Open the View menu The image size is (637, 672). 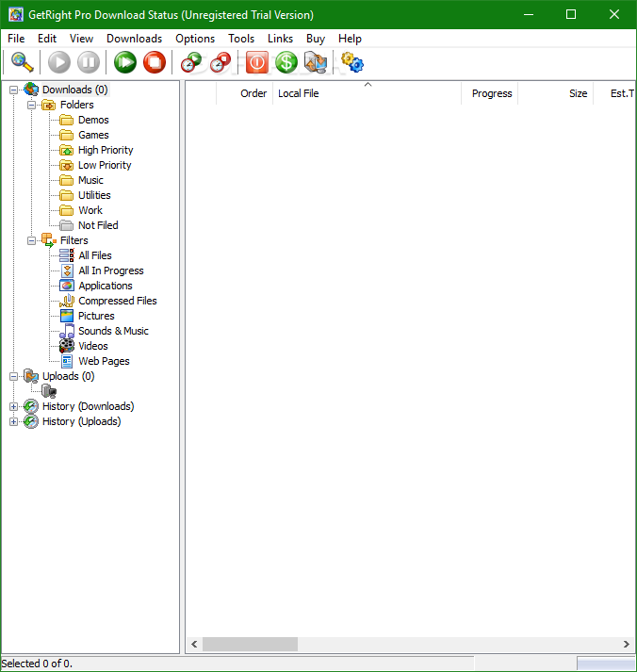tap(81, 39)
